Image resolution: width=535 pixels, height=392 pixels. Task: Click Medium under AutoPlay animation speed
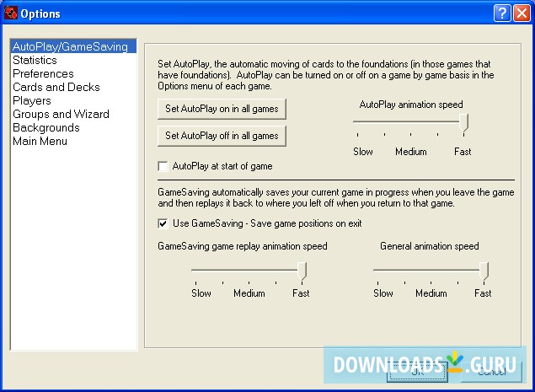pos(411,152)
